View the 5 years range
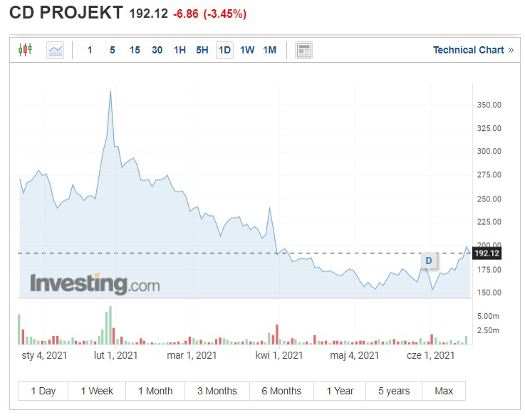The width and height of the screenshot is (525, 420). pos(394,391)
